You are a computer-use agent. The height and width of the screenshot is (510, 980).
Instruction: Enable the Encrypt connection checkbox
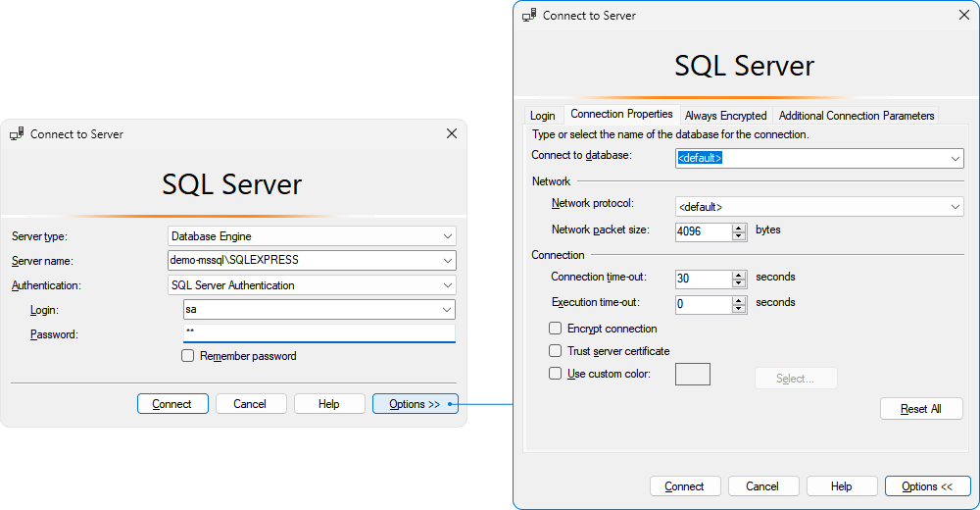[x=555, y=329]
